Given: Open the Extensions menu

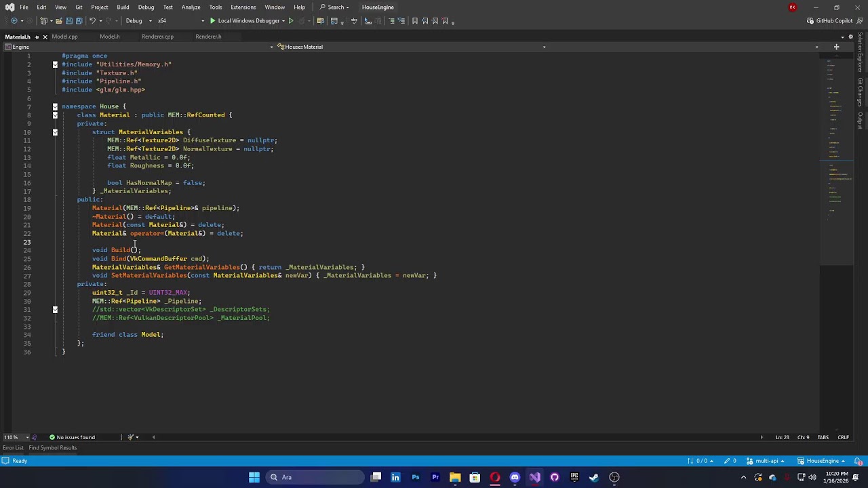Looking at the screenshot, I should [x=243, y=7].
